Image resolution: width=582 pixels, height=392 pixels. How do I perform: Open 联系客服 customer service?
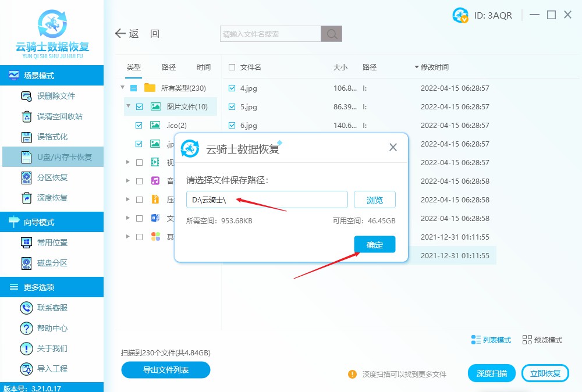click(26, 308)
